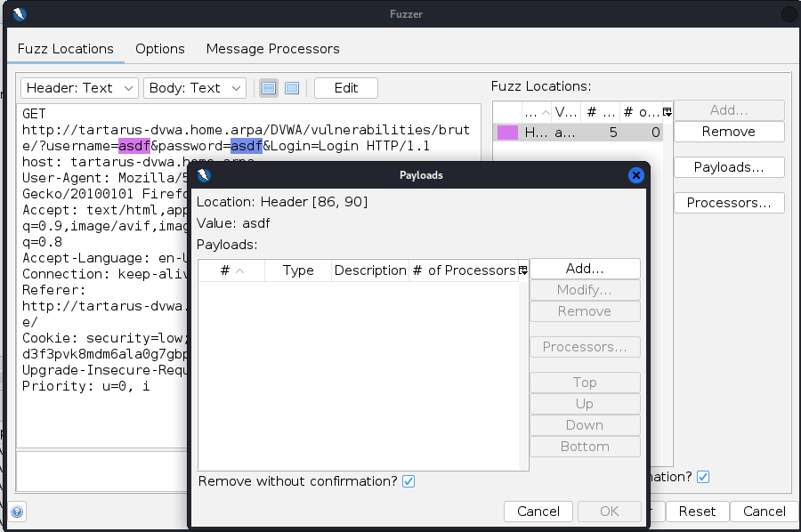
Task: Open the Fuzz Locations table column chooser icon
Action: tap(667, 111)
